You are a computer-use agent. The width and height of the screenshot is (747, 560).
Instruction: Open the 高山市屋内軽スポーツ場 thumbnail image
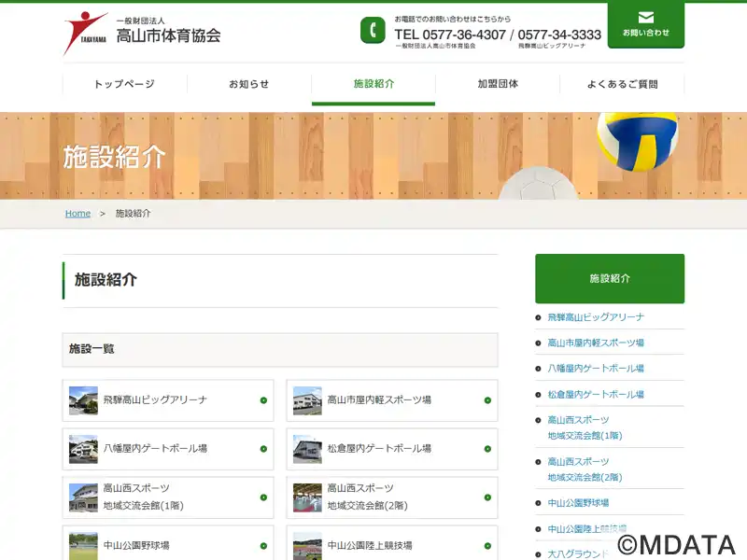point(307,400)
